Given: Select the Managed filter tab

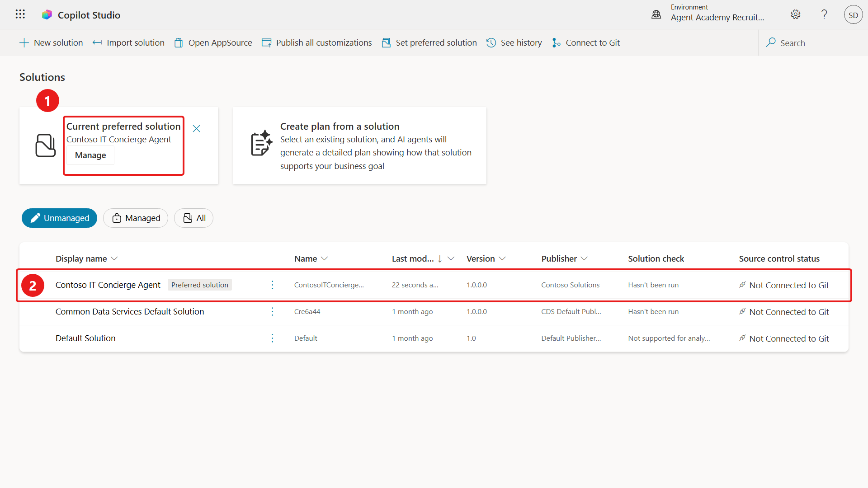Looking at the screenshot, I should [x=136, y=218].
